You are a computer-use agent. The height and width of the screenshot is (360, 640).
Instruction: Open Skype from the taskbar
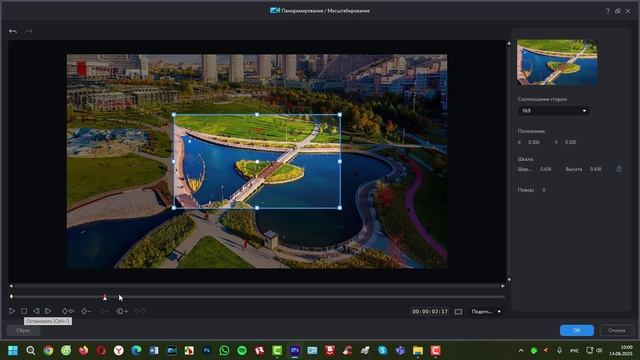pos(382,351)
